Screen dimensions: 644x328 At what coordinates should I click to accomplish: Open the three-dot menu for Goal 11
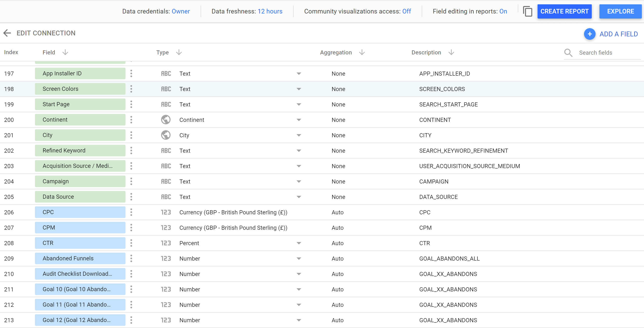[131, 305]
